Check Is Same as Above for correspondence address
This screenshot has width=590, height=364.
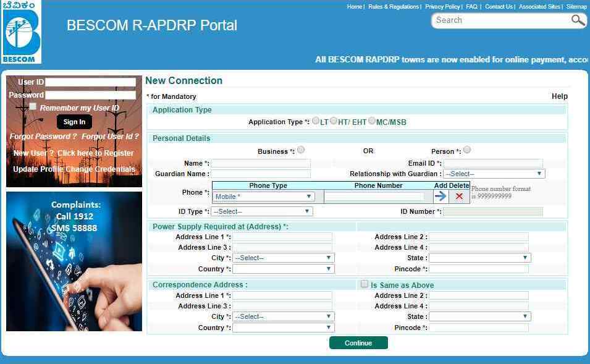pos(365,284)
